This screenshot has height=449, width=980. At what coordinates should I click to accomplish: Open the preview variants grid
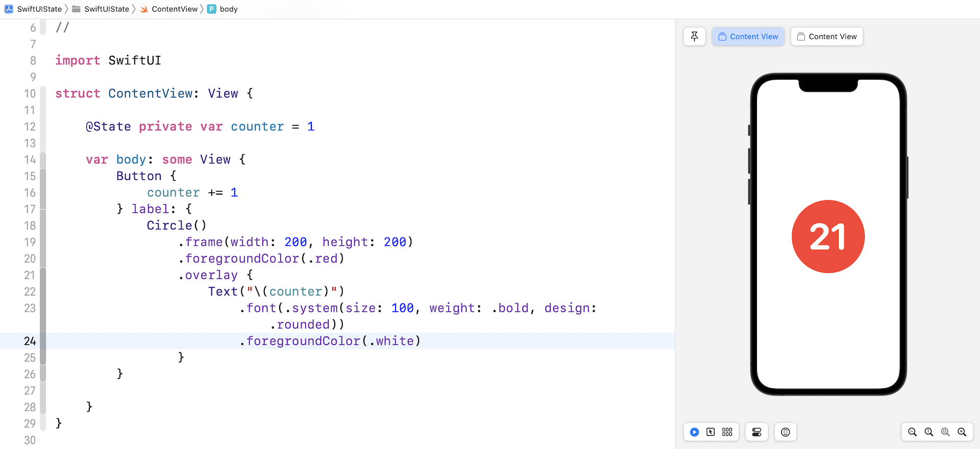(727, 432)
